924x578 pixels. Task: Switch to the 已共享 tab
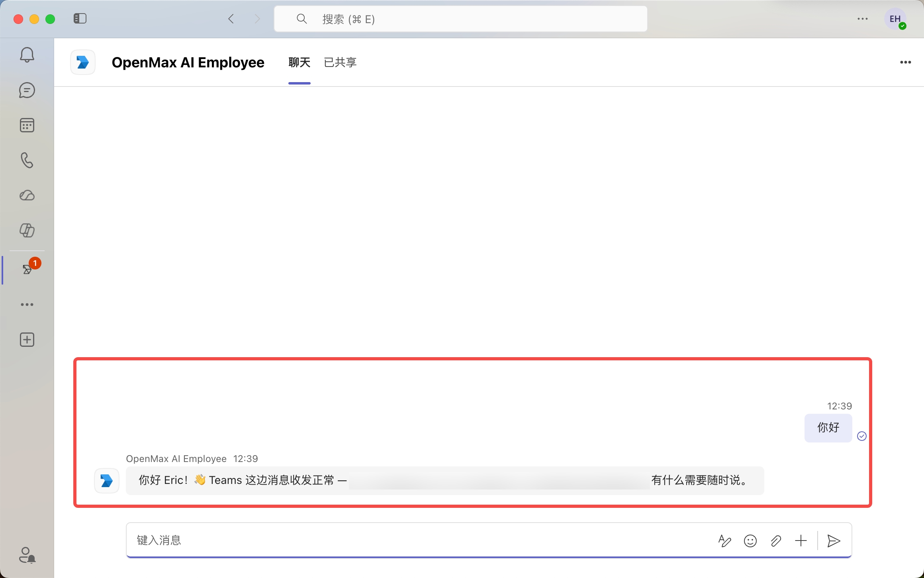point(340,63)
